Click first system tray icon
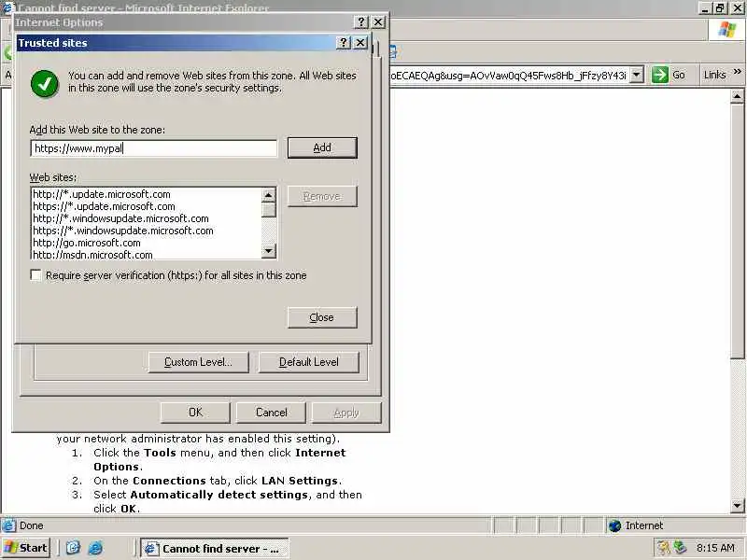 pos(663,548)
